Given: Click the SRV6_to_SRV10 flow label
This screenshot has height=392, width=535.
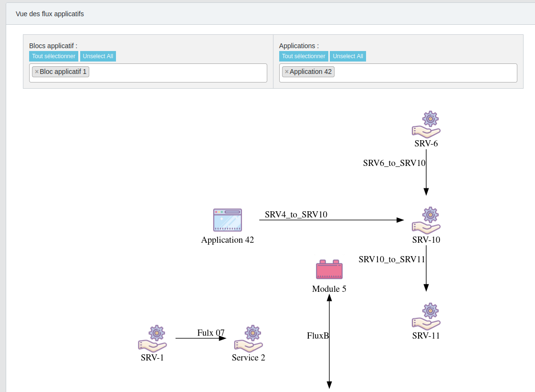Looking at the screenshot, I should [x=394, y=163].
